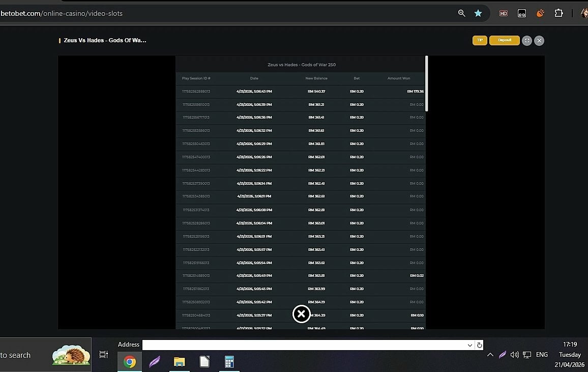
Task: Close the history overlay with the white circled X
Action: coord(301,314)
